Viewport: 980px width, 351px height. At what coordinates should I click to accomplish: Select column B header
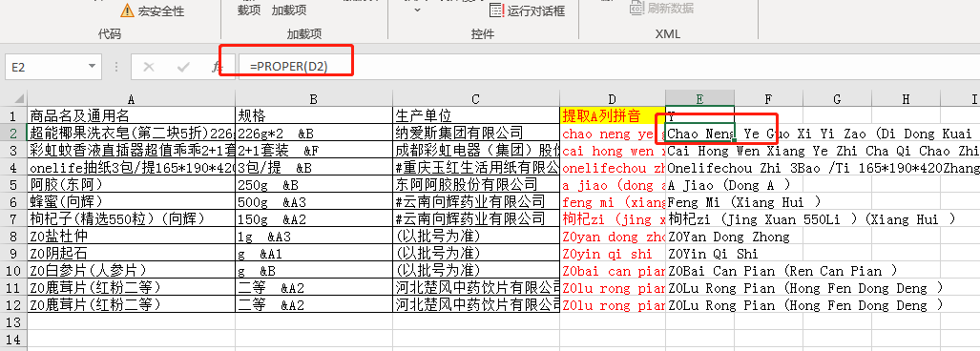click(x=314, y=98)
